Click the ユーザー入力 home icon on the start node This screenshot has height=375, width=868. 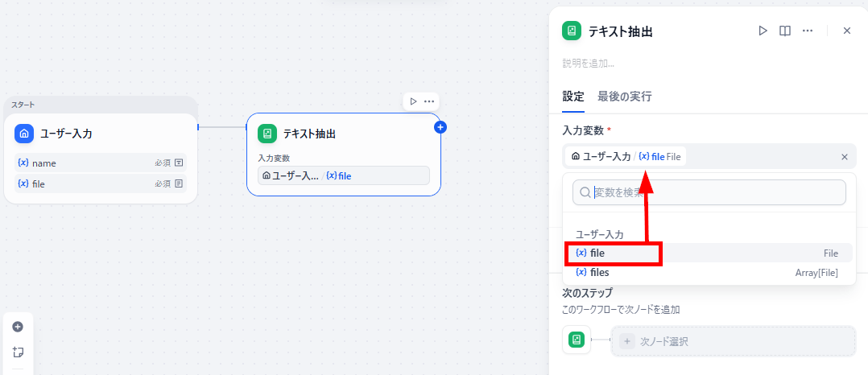click(x=24, y=134)
